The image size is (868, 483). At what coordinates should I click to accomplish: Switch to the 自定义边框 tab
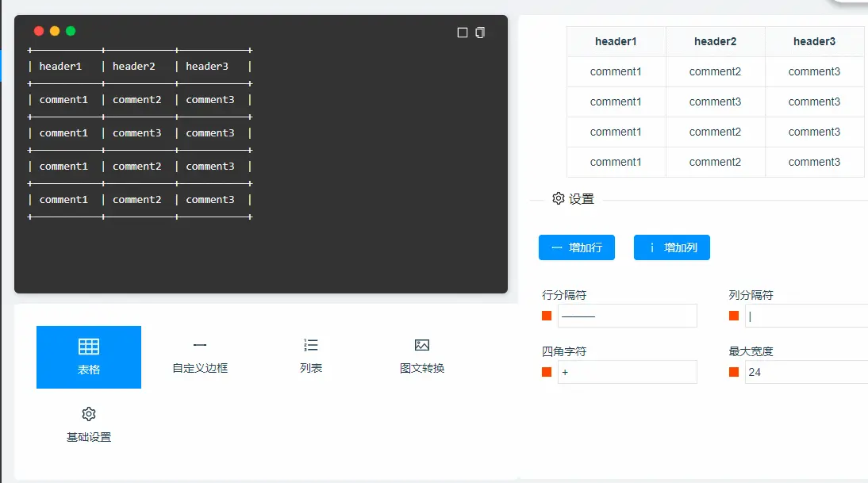(199, 357)
